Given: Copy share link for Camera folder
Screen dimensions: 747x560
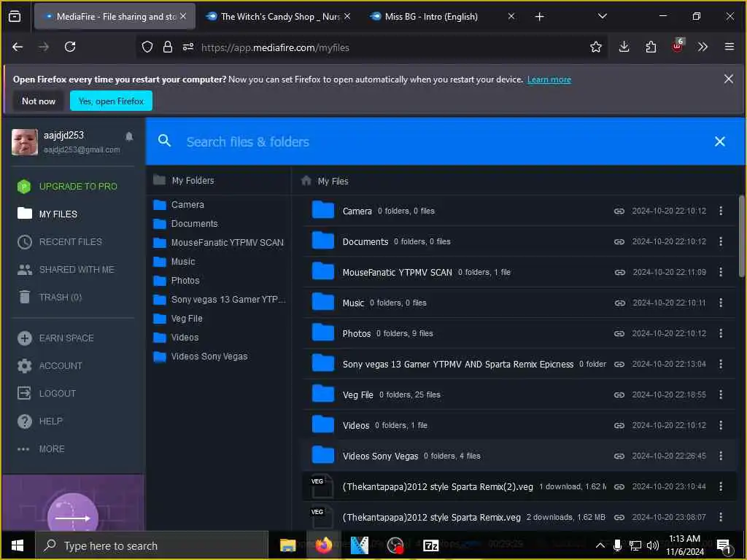Looking at the screenshot, I should (619, 211).
